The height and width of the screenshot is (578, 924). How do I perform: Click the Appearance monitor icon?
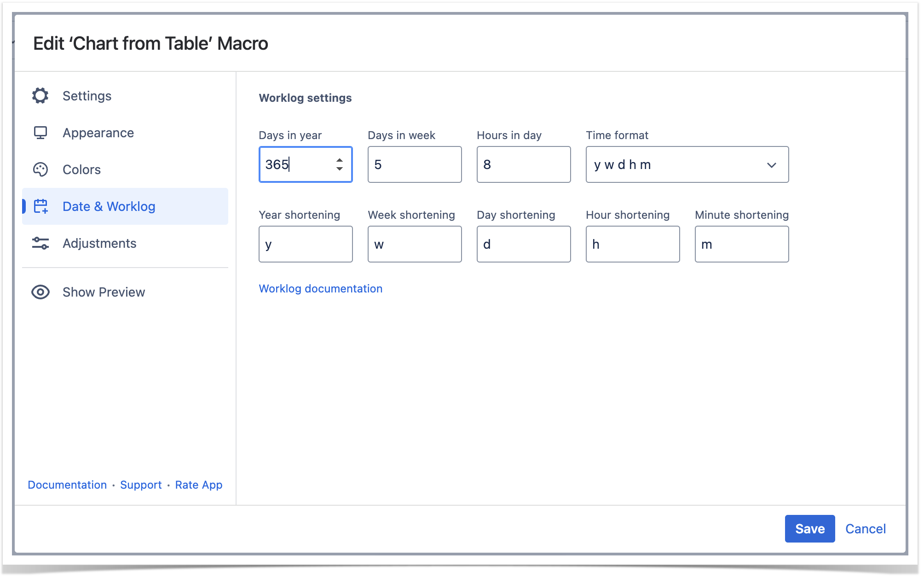tap(40, 133)
